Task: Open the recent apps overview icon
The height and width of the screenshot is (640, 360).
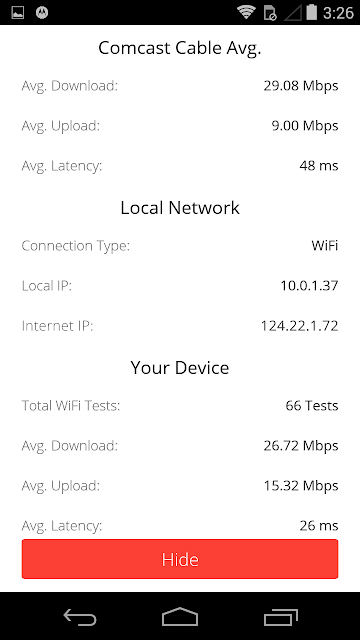Action: coord(280,617)
